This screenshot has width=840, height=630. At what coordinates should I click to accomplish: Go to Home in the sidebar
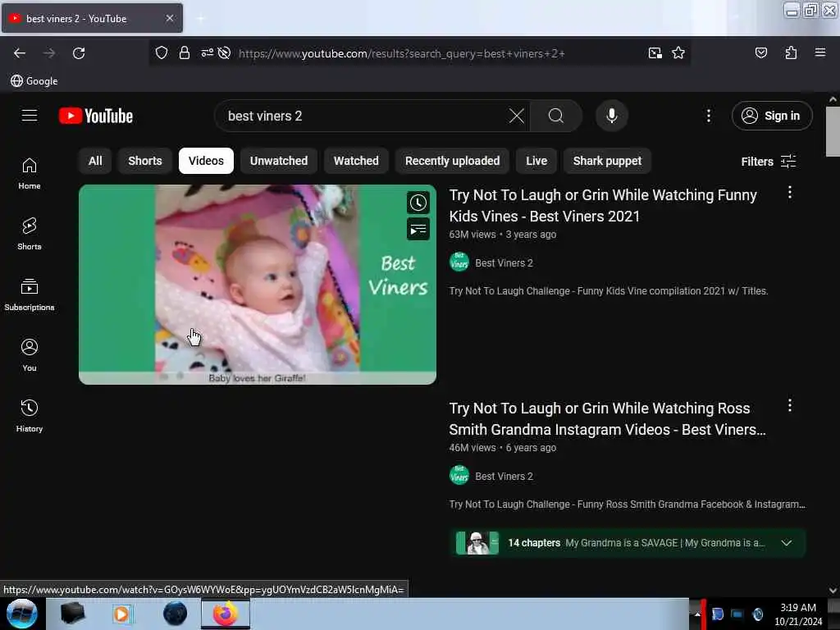point(30,174)
